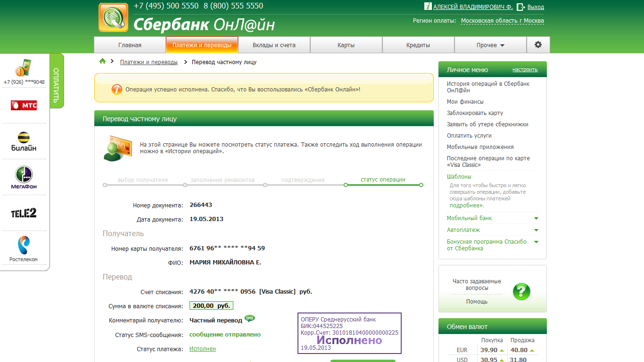This screenshot has height=362, width=644.
Task: Open Последние операции по карте Visa Classic
Action: point(488,162)
